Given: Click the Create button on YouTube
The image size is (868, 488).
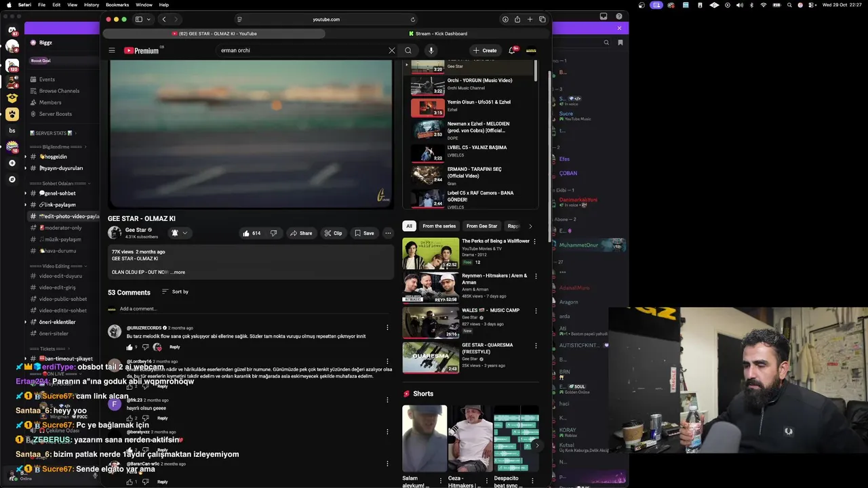Looking at the screenshot, I should coord(485,50).
